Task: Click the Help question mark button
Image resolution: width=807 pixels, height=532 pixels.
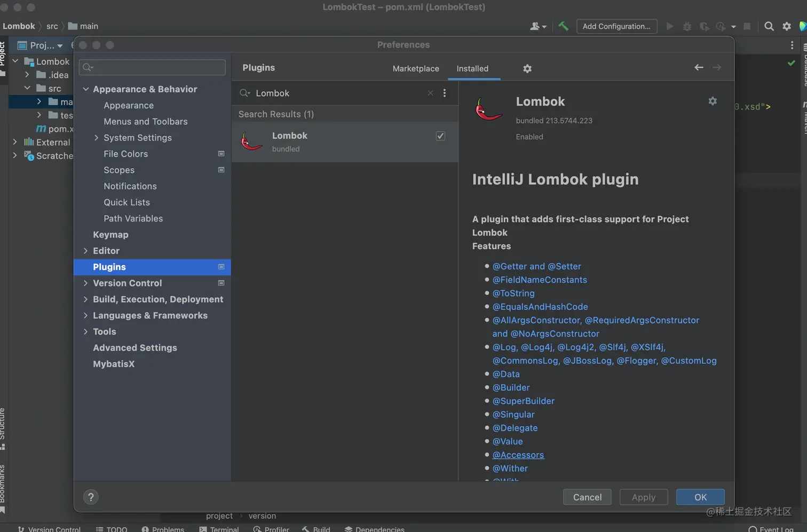Action: [91, 497]
